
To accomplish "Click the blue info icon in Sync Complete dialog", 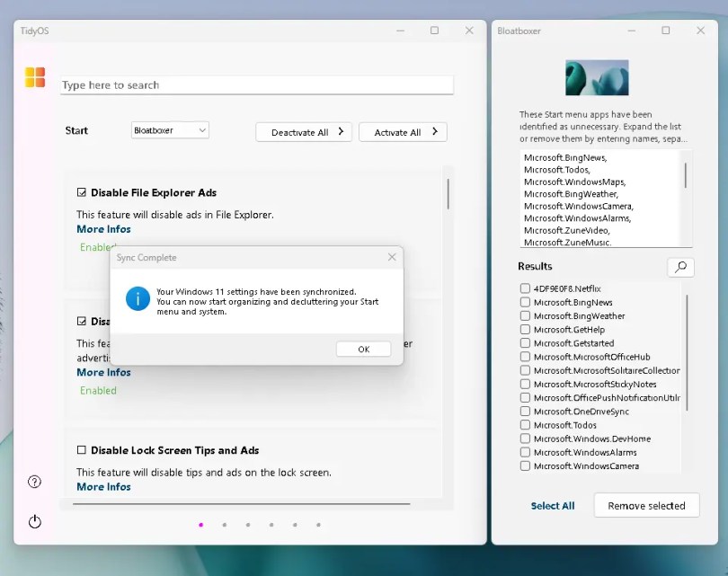I will 138,298.
